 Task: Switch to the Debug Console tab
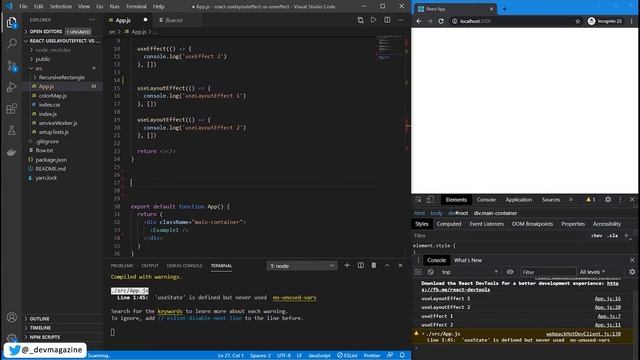coord(184,266)
